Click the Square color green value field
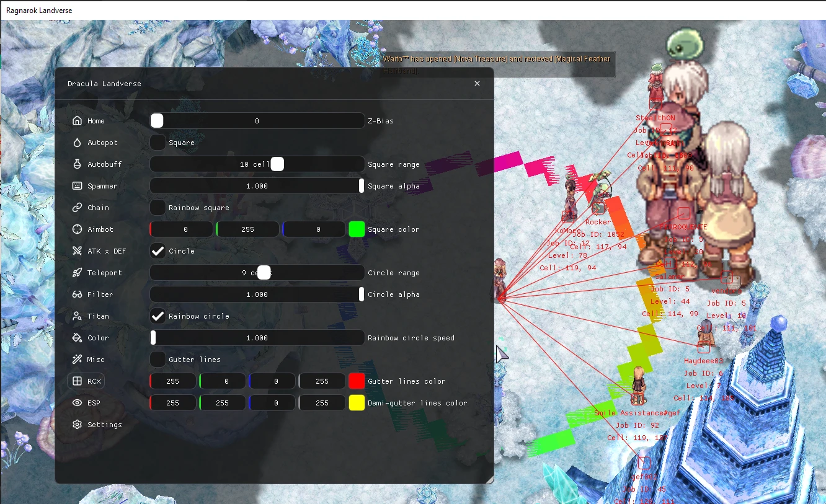 247,229
